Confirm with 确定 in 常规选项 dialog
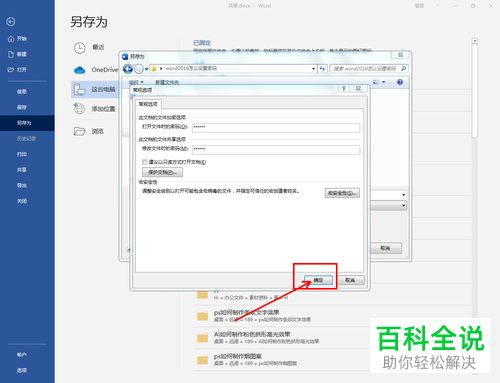Screen dimensions: 500x383 pos(318,280)
